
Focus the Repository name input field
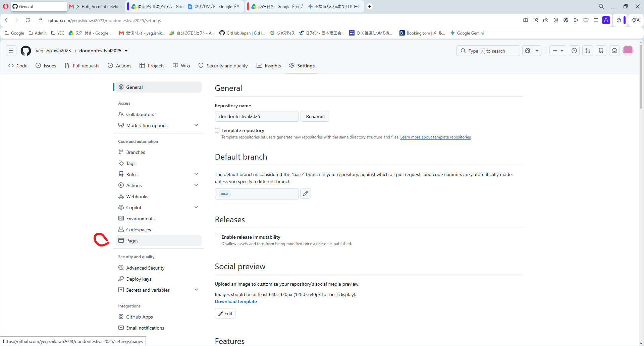click(257, 116)
